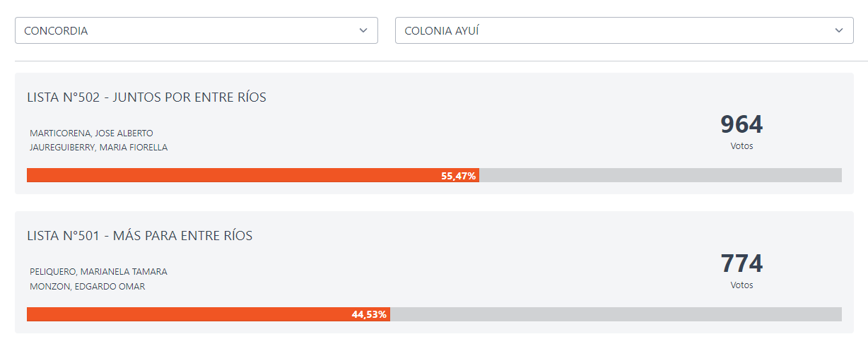Click the Votos label under 964
This screenshot has width=868, height=339.
[x=741, y=146]
